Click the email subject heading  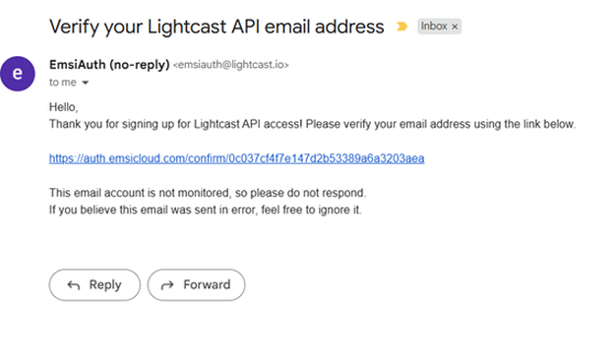[216, 28]
